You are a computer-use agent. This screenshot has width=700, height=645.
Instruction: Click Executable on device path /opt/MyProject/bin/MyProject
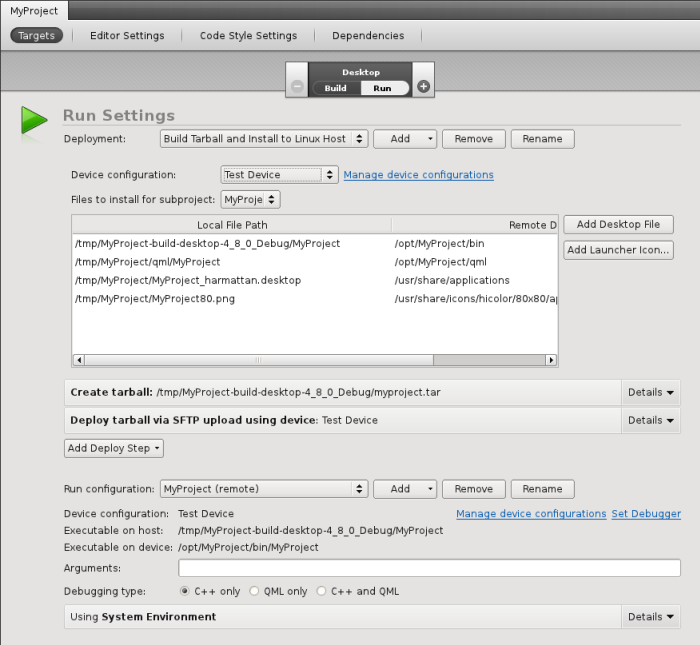point(248,547)
